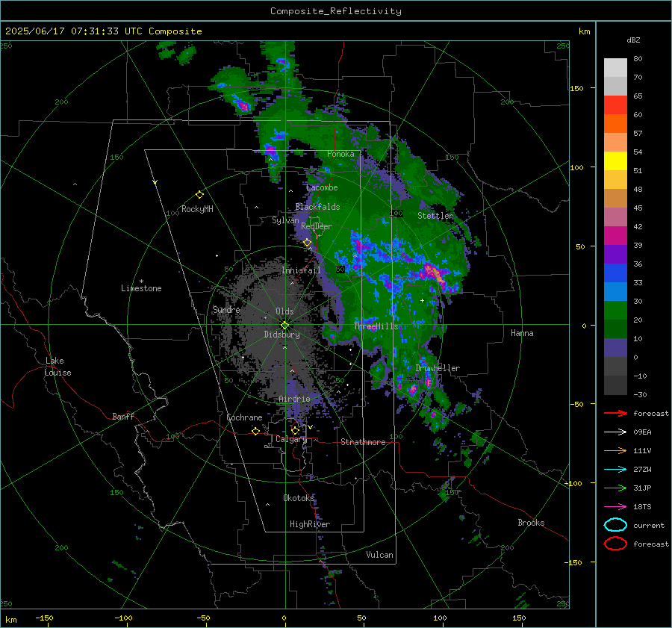Select the bright green swatch between 30 and 20 dBZ
Screen dimensions: 672x628
[x=615, y=311]
